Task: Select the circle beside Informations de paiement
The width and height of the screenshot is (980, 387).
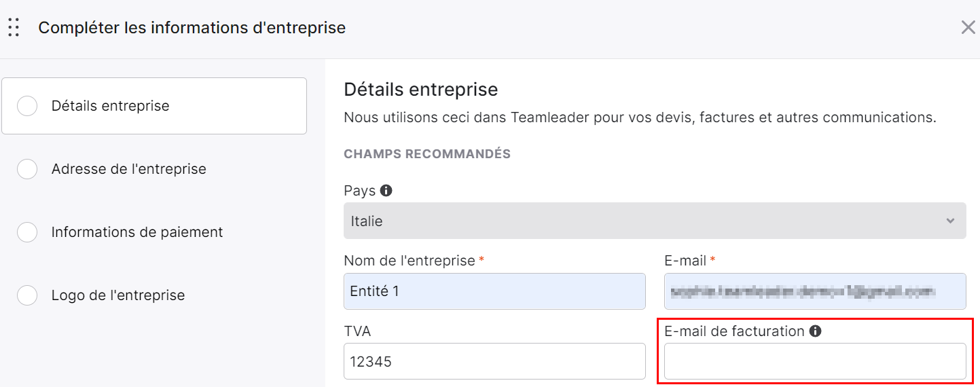Action: pos(27,232)
